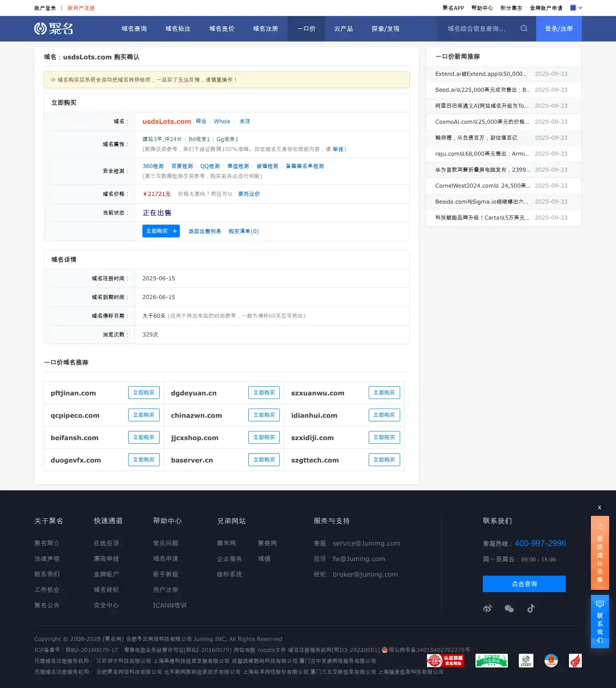The height and width of the screenshot is (688, 616).
Task: Click the Juming logo in the header
Action: 54,28
